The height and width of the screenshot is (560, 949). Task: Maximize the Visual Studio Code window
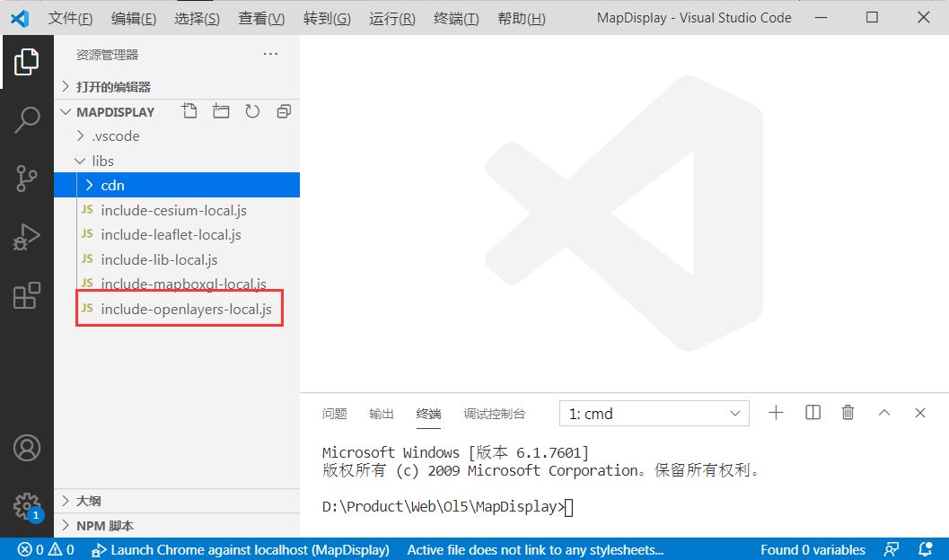872,18
